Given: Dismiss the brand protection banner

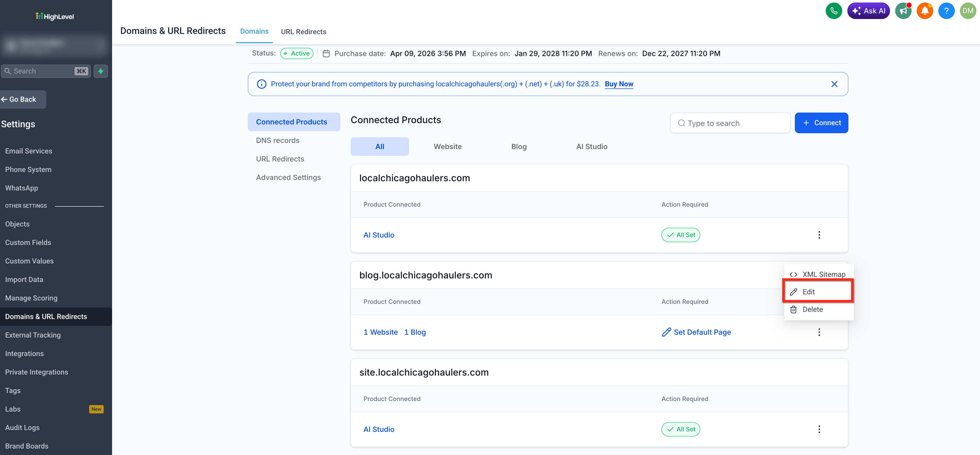Looking at the screenshot, I should click(x=834, y=84).
